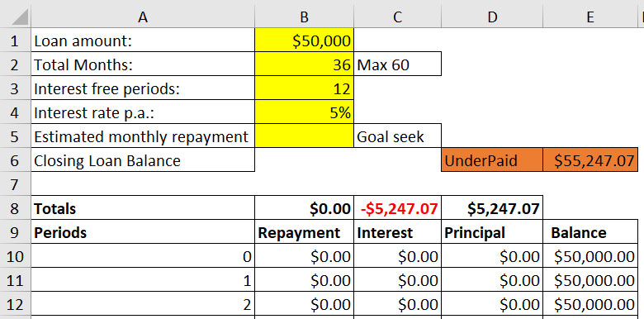This screenshot has height=319, width=644.
Task: Select principal $0.00 in row 12
Action: [492, 303]
